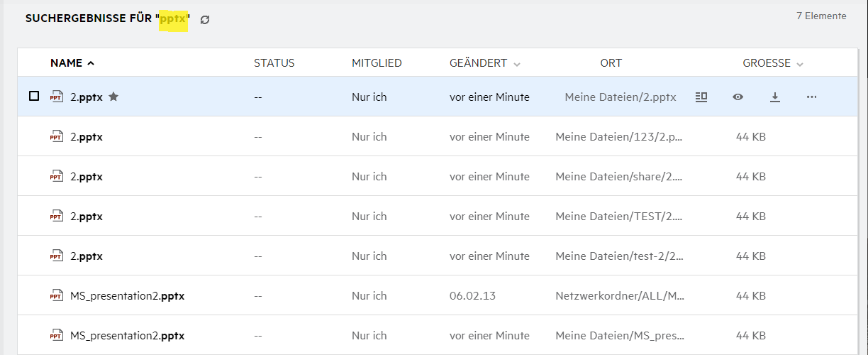Click PPT icon of 2.pptx in share folder
Viewport: 868px width, 355px height.
56,176
